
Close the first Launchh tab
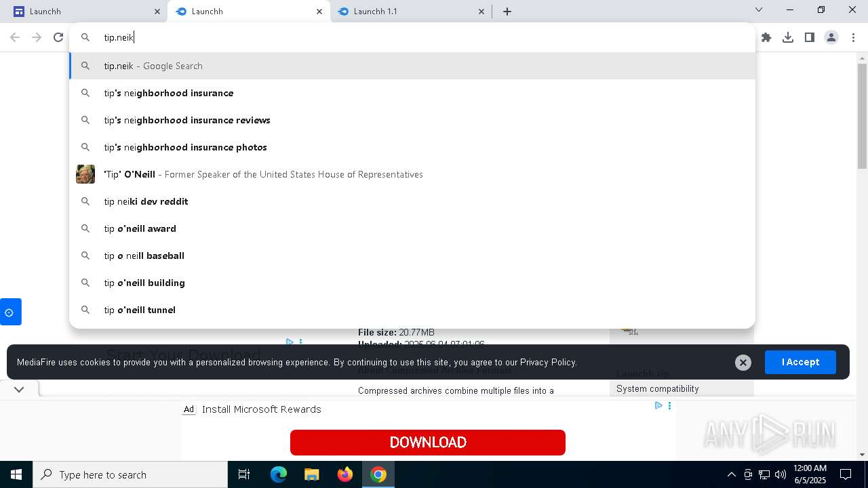[157, 12]
